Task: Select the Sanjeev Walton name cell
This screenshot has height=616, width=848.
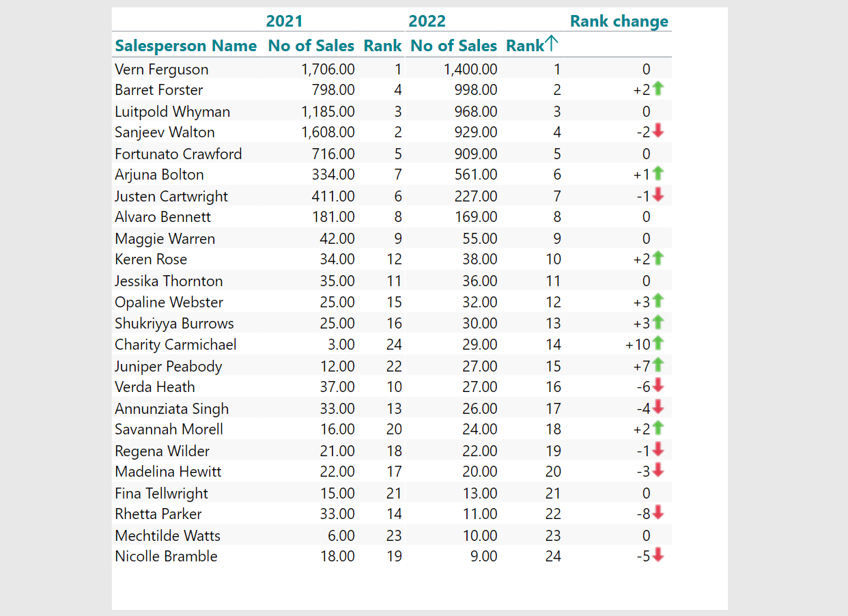Action: point(165,132)
